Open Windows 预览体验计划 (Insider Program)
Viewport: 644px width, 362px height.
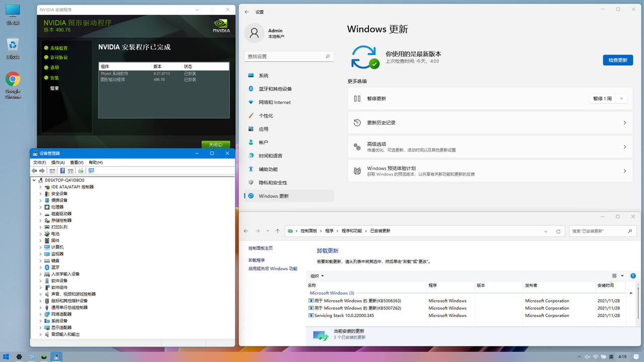(490, 171)
